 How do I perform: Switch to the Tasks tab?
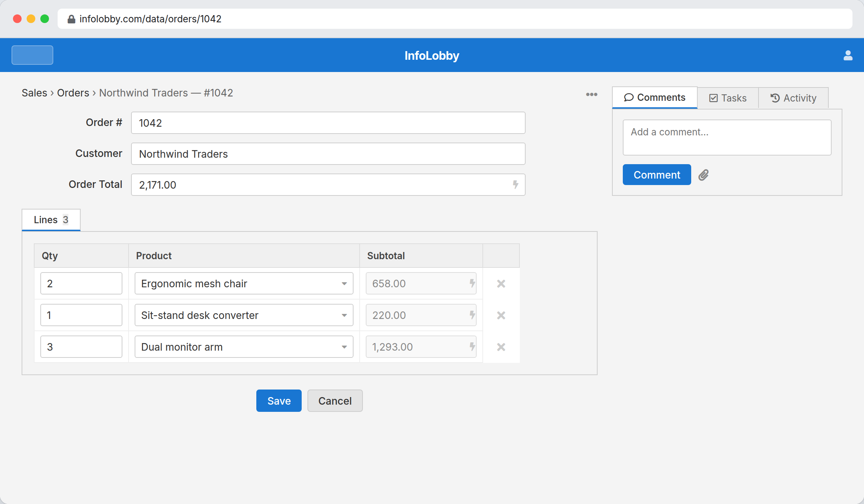point(728,98)
